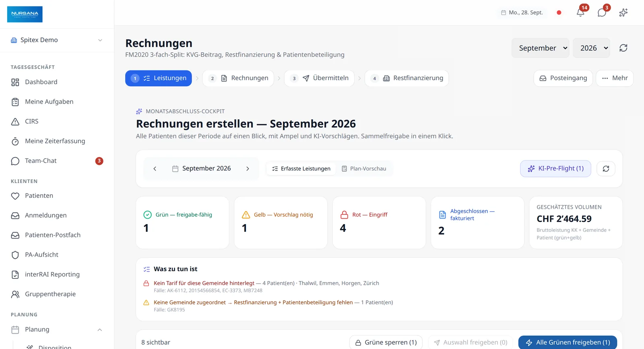Switch to Plan-Vorschau view

[x=364, y=168]
